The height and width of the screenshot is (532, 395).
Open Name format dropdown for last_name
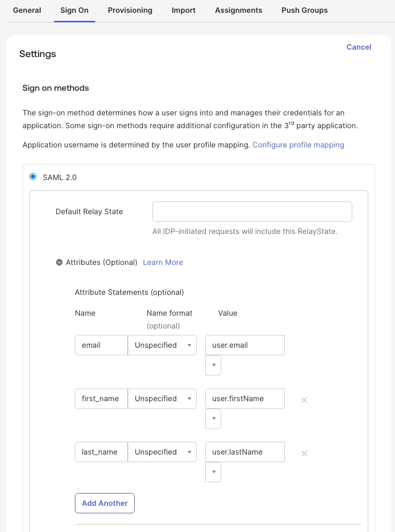point(162,452)
